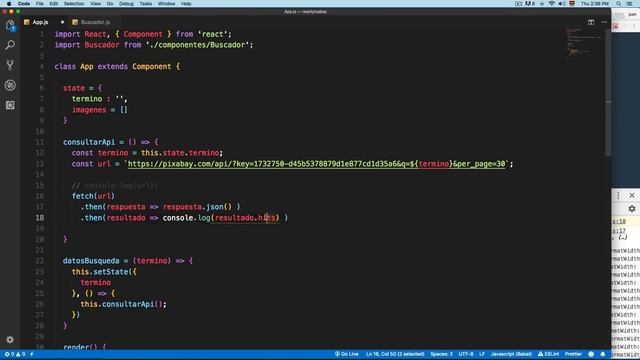Click './componentes/Buscador' import path
The height and width of the screenshot is (360, 640).
click(197, 45)
